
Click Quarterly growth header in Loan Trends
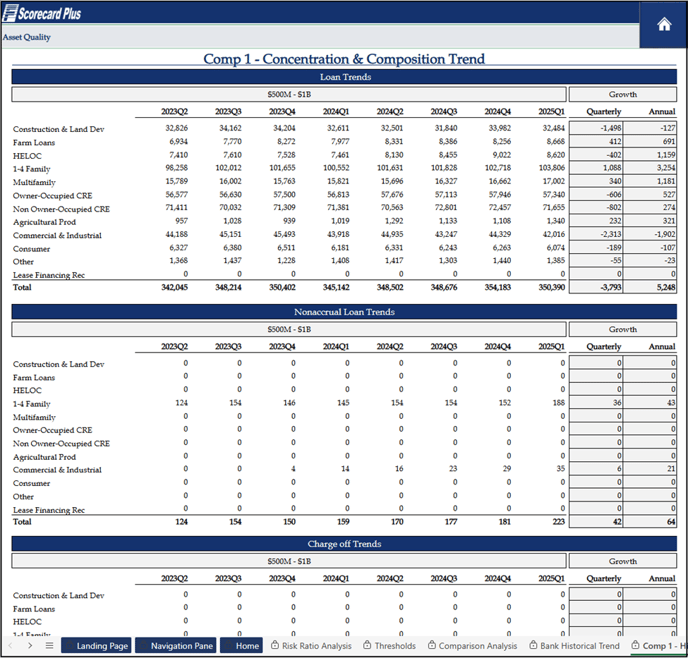pyautogui.click(x=604, y=111)
